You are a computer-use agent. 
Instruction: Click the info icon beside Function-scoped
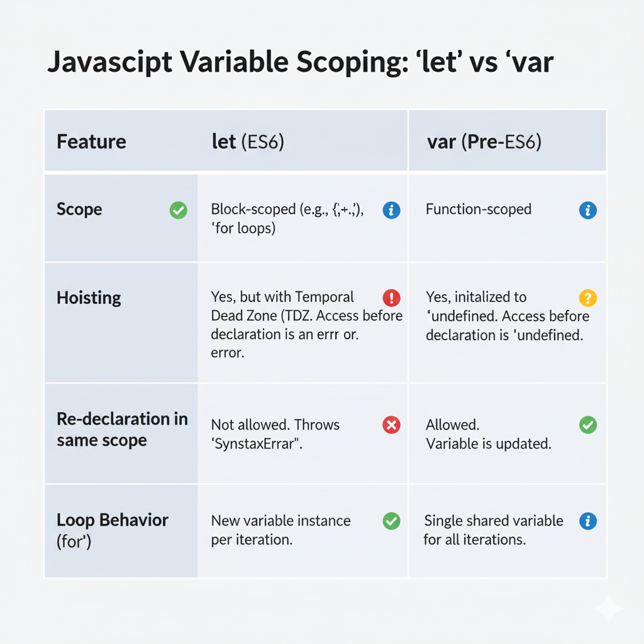(x=587, y=210)
